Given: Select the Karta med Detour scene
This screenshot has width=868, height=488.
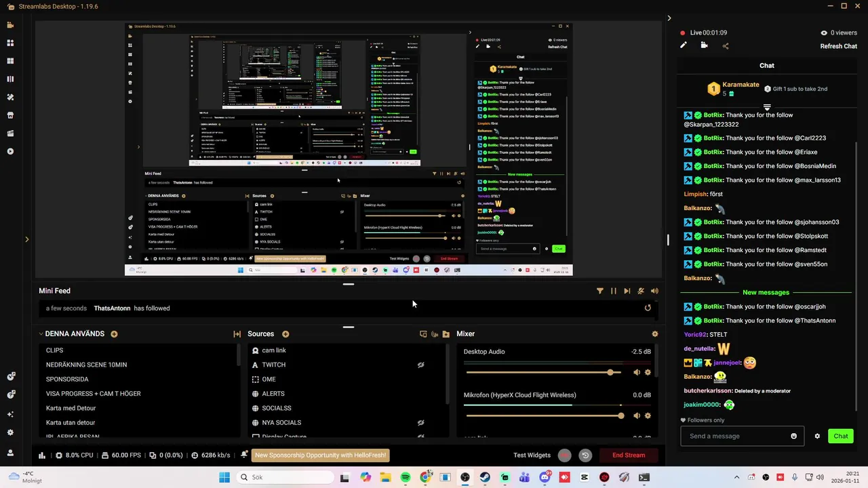Looking at the screenshot, I should [x=138, y=408].
